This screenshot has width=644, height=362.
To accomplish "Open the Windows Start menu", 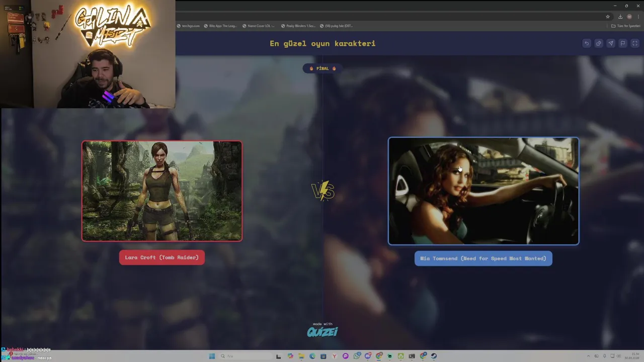I will [x=212, y=356].
